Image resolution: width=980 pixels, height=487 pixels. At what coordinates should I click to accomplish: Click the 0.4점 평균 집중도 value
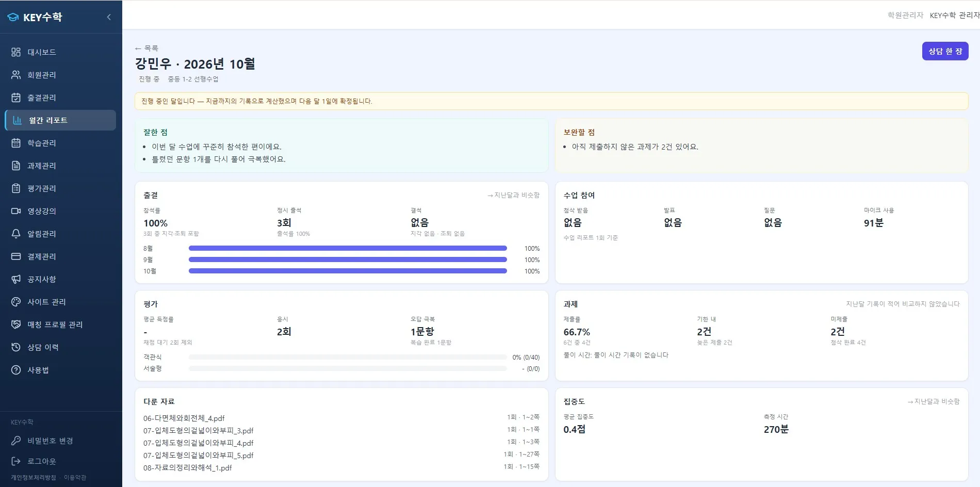tap(574, 429)
